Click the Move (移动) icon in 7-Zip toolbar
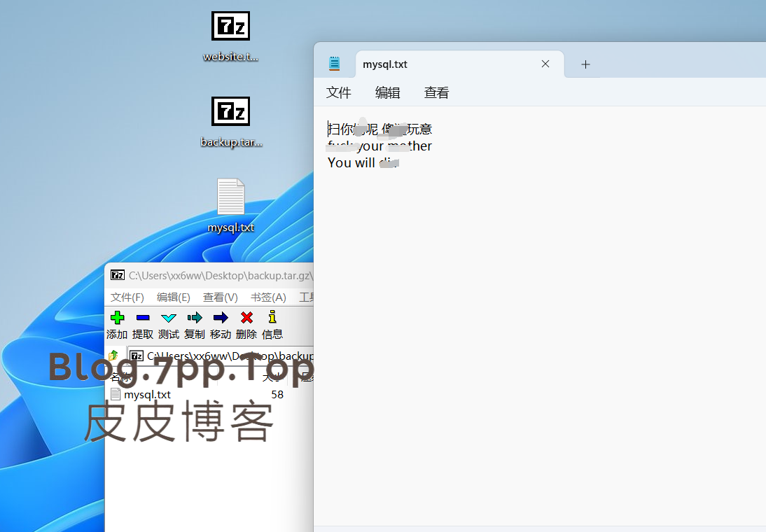This screenshot has height=532, width=766. [x=220, y=324]
